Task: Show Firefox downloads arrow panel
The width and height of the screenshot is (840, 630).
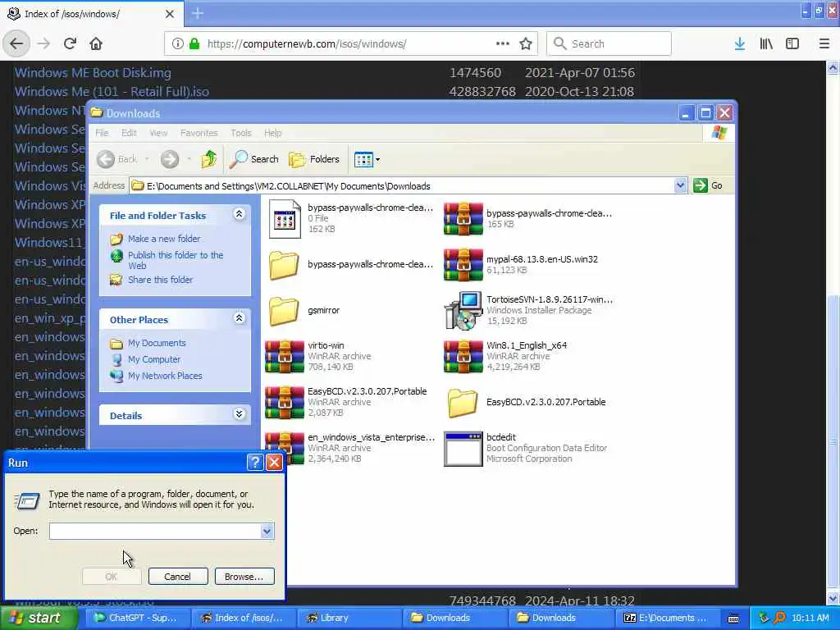Action: tap(740, 43)
